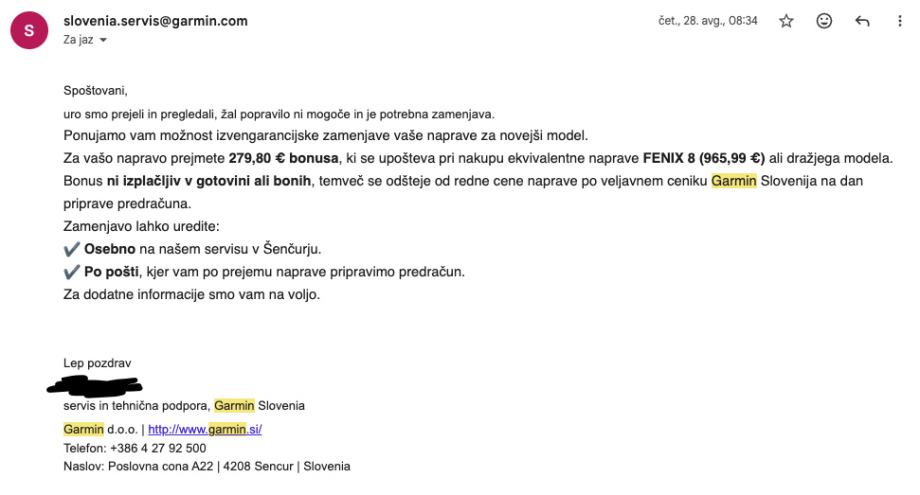Click the check mark icon beside "Po pošti"
The image size is (920, 495).
71,272
